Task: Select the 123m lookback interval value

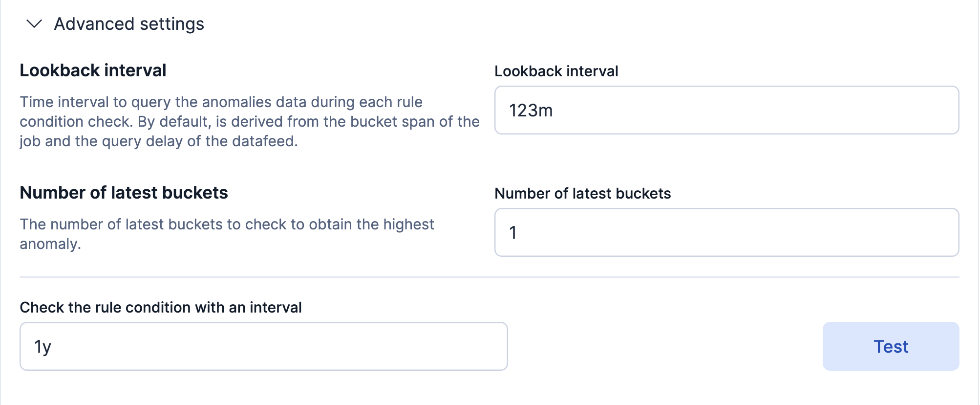Action: [x=530, y=111]
